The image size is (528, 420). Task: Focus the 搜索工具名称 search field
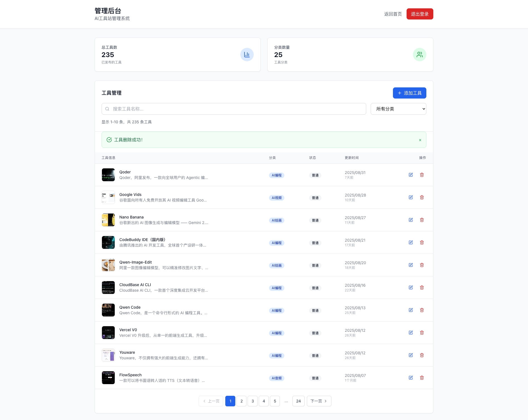(234, 109)
